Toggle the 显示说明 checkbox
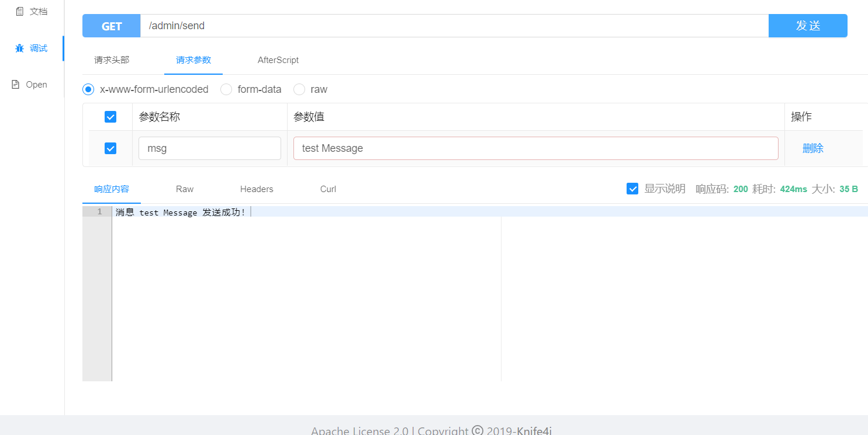Screen dimensions: 868x435 click(x=632, y=189)
